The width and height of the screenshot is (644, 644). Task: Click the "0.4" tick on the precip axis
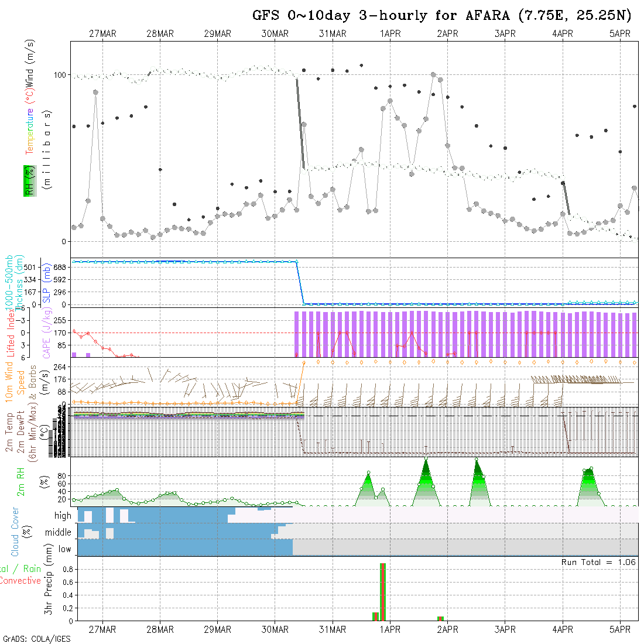pyautogui.click(x=68, y=595)
